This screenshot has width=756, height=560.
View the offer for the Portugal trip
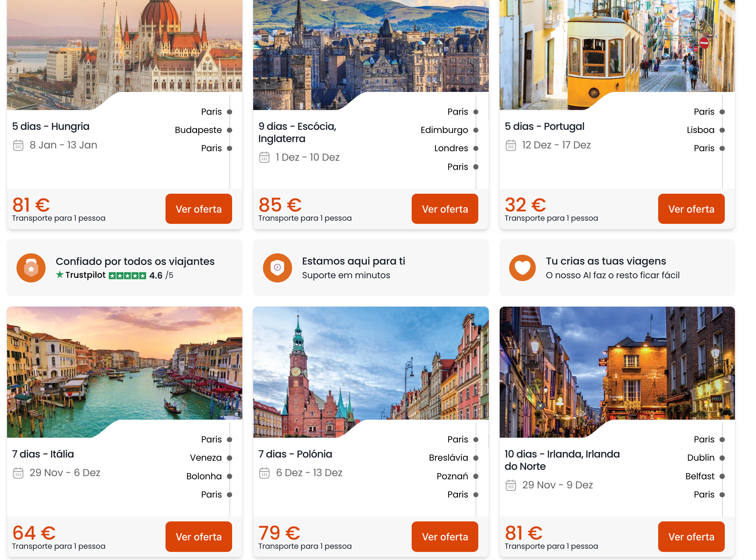coord(691,209)
